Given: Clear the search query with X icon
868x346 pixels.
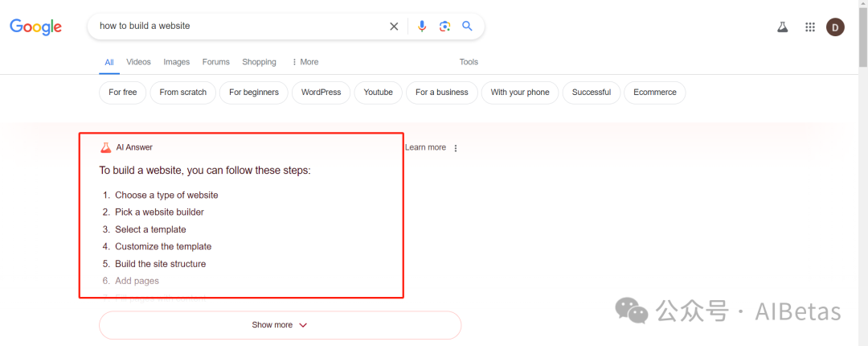Looking at the screenshot, I should click(394, 27).
